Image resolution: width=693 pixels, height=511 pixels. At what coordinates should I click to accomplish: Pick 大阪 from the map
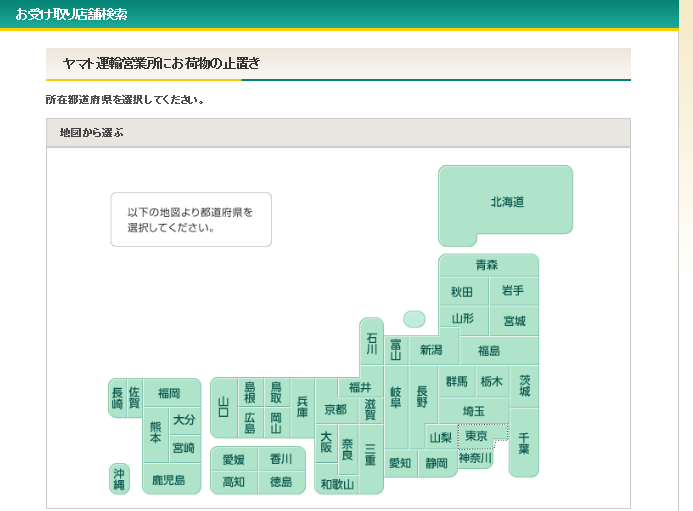326,442
